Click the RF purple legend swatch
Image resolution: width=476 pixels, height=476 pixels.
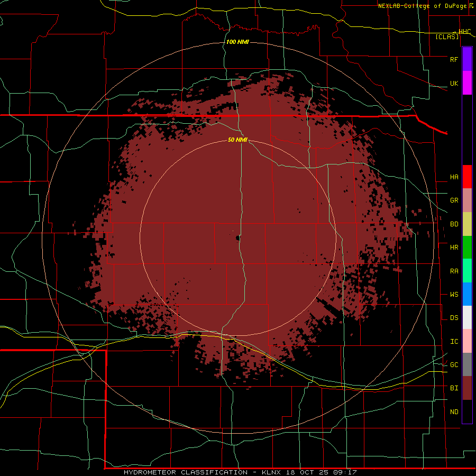point(467,59)
